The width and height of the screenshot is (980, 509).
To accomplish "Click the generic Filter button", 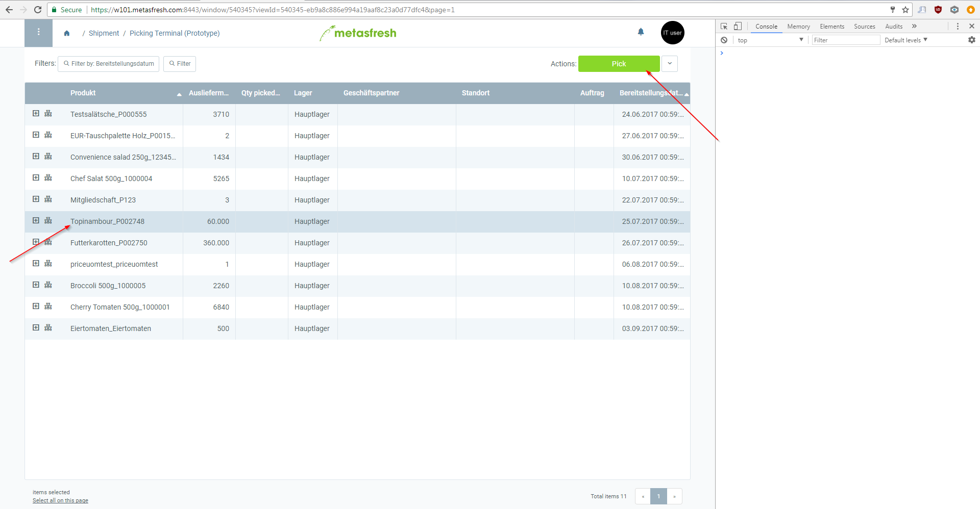I will click(180, 64).
